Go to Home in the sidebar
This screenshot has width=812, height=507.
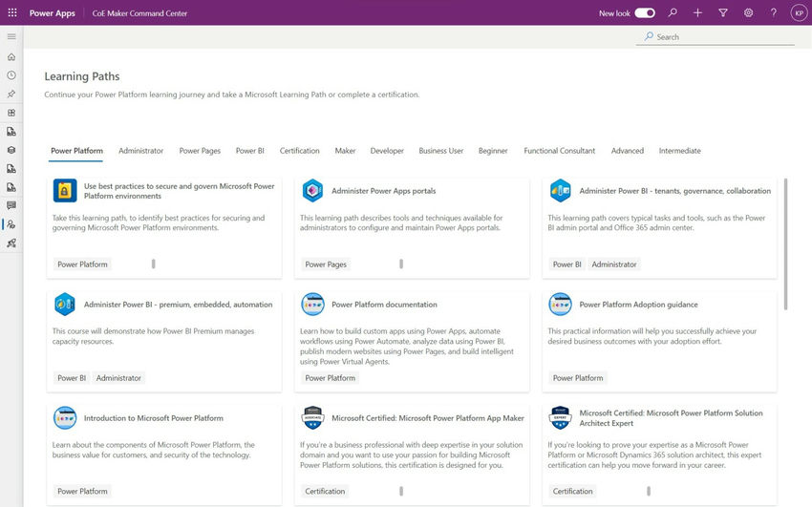11,57
